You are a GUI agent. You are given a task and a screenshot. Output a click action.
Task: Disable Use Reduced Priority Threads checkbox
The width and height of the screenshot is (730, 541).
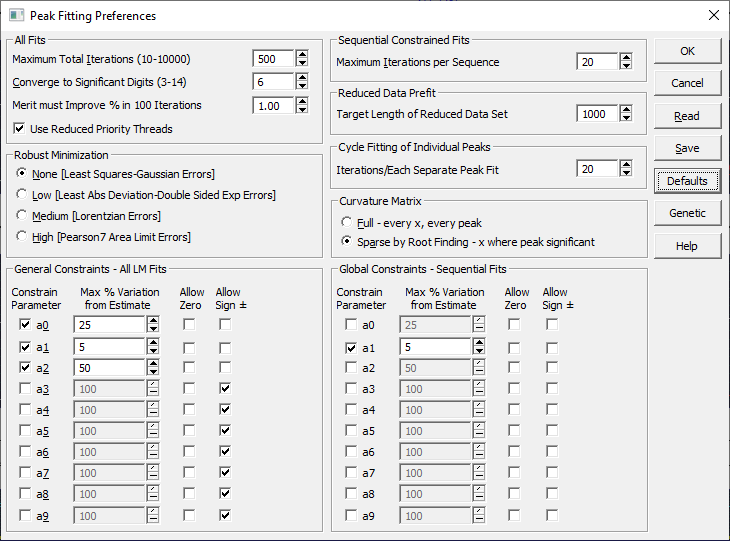(20, 129)
